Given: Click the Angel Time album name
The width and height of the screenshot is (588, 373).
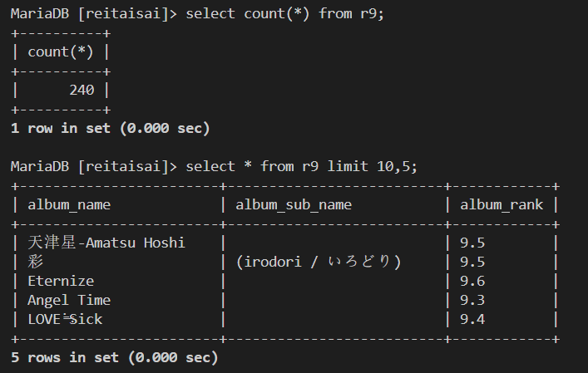Looking at the screenshot, I should [69, 301].
